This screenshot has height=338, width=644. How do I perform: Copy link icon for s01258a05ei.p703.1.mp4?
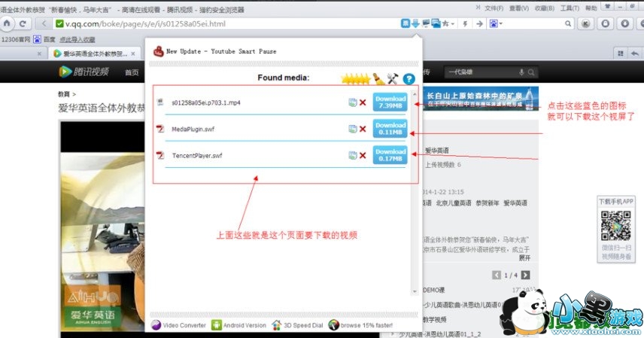click(x=352, y=102)
